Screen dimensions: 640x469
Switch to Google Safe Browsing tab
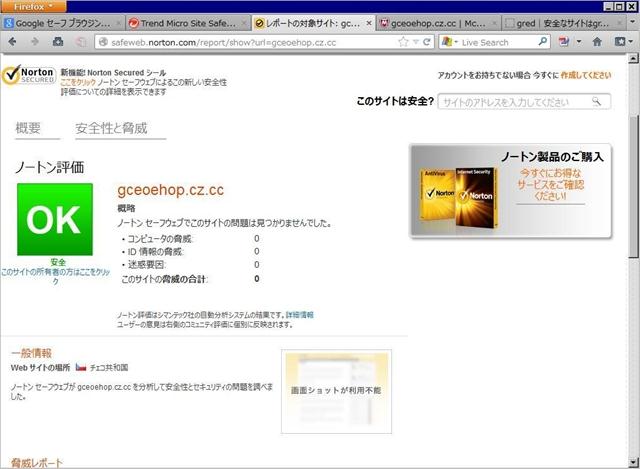click(x=62, y=23)
